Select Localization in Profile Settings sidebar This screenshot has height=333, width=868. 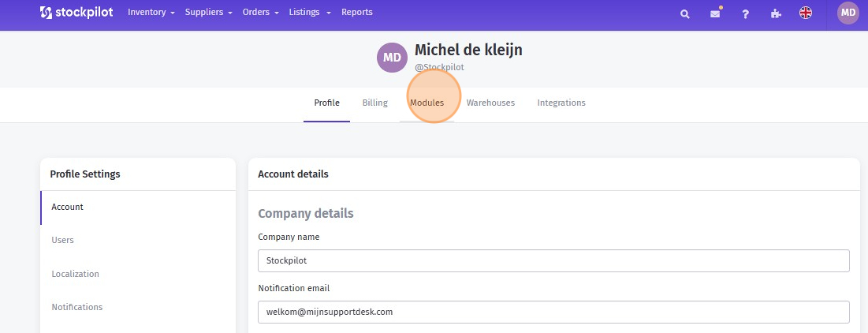[x=76, y=274]
